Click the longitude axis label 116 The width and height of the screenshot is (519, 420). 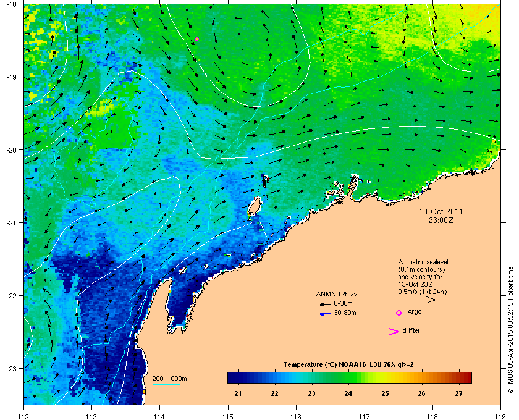[296, 417]
